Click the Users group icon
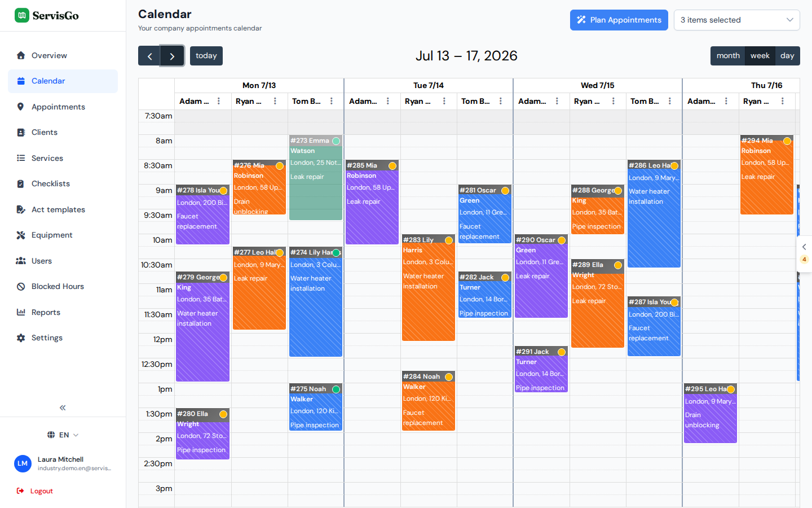Viewport: 812px width, 508px height. (x=21, y=261)
